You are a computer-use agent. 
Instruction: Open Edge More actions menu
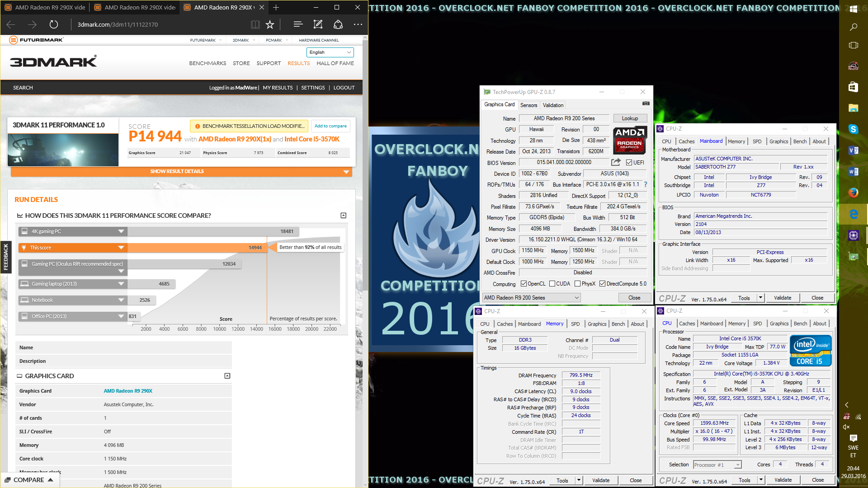358,24
